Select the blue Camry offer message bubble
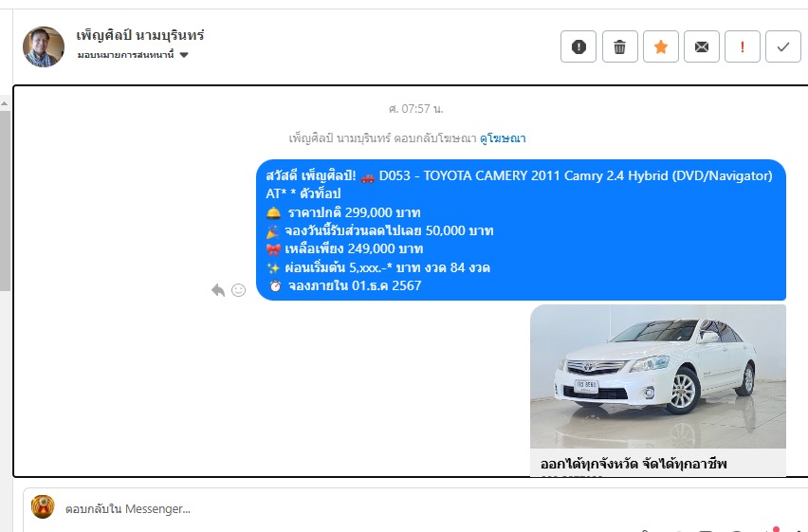This screenshot has width=808, height=532. [521, 229]
